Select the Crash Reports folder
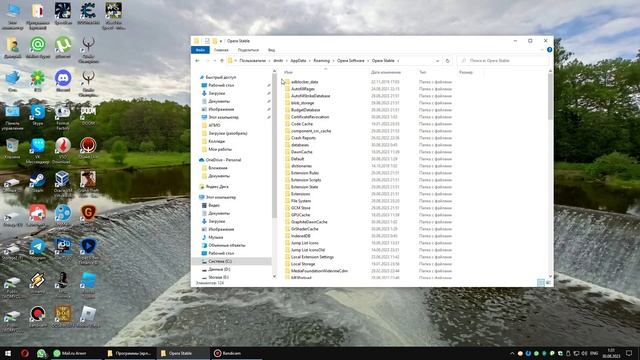 pyautogui.click(x=303, y=138)
